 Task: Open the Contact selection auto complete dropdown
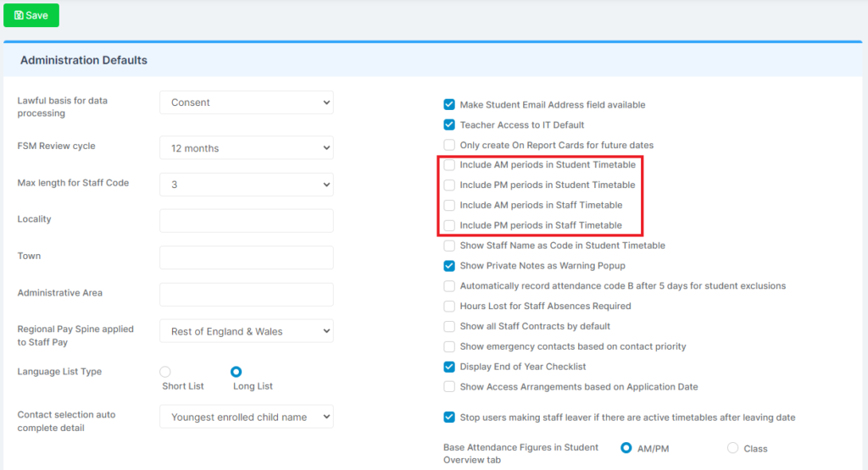tap(247, 417)
